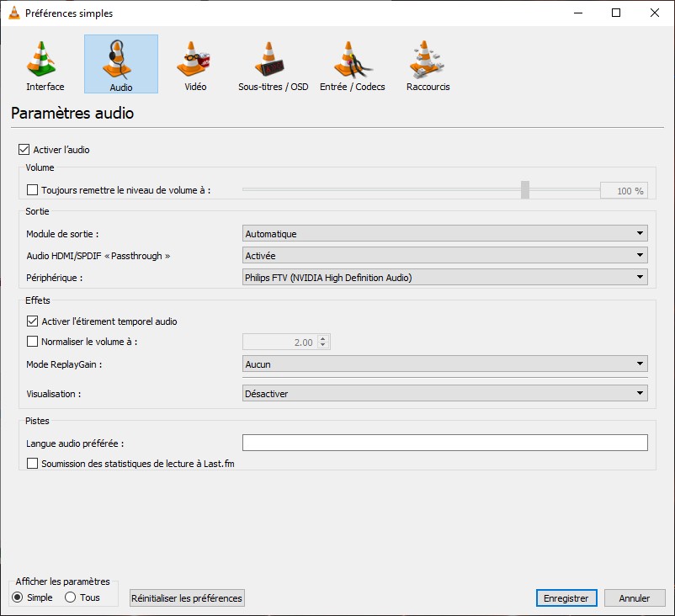Uncheck Activer l'audio checkbox
Image resolution: width=675 pixels, height=616 pixels.
(x=24, y=150)
